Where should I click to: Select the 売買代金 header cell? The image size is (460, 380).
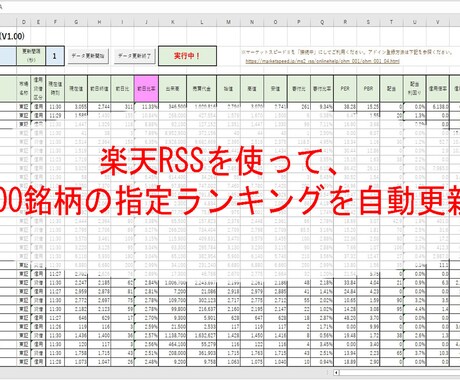202,89
